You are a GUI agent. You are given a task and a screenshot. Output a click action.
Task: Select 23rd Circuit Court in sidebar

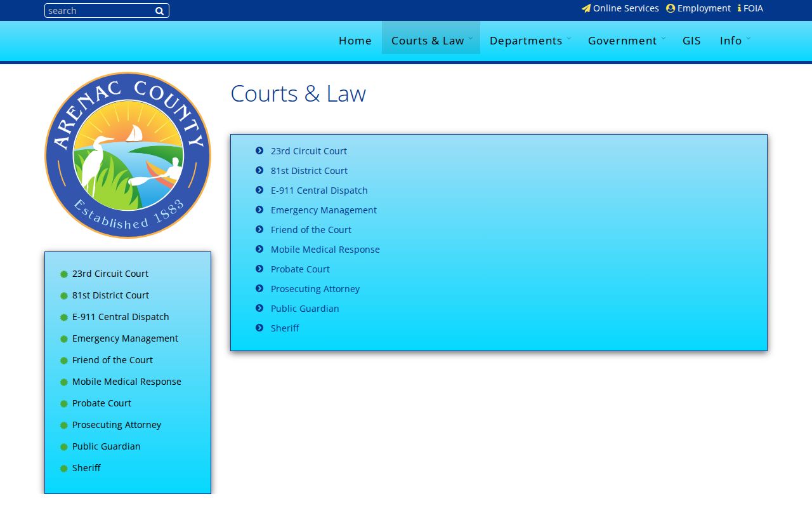110,274
